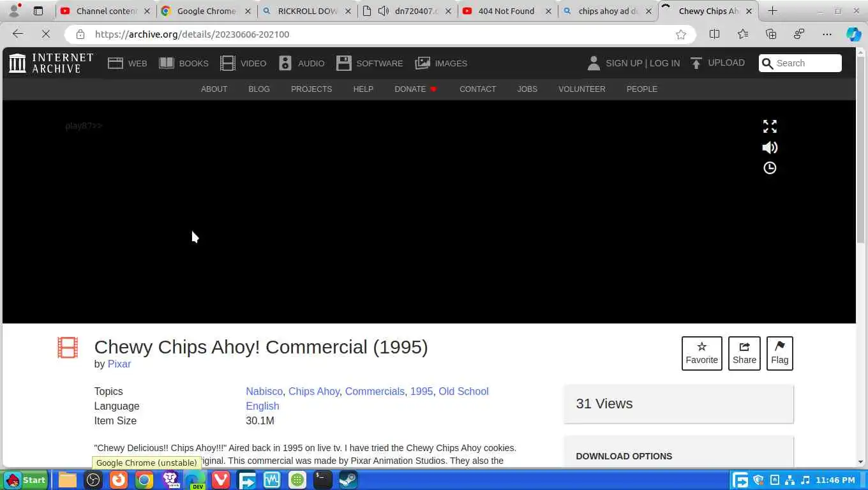The image size is (868, 490).
Task: Open Copilot sidebar icon
Action: 853,34
